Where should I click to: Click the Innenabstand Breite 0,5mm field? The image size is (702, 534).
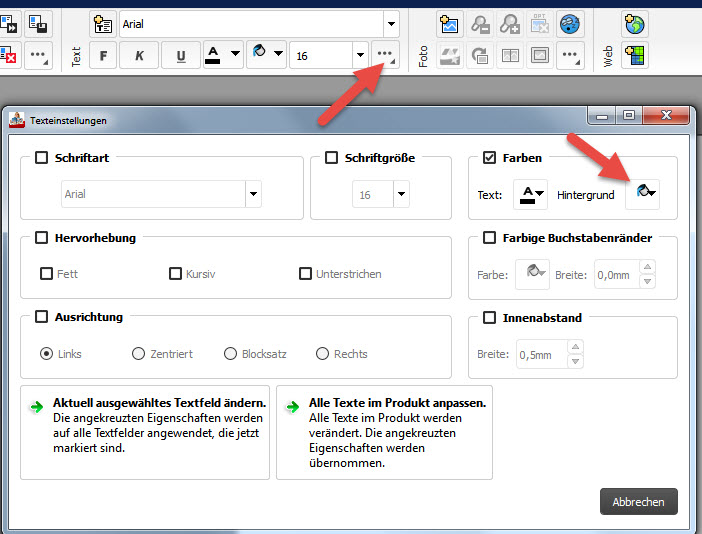coord(540,354)
